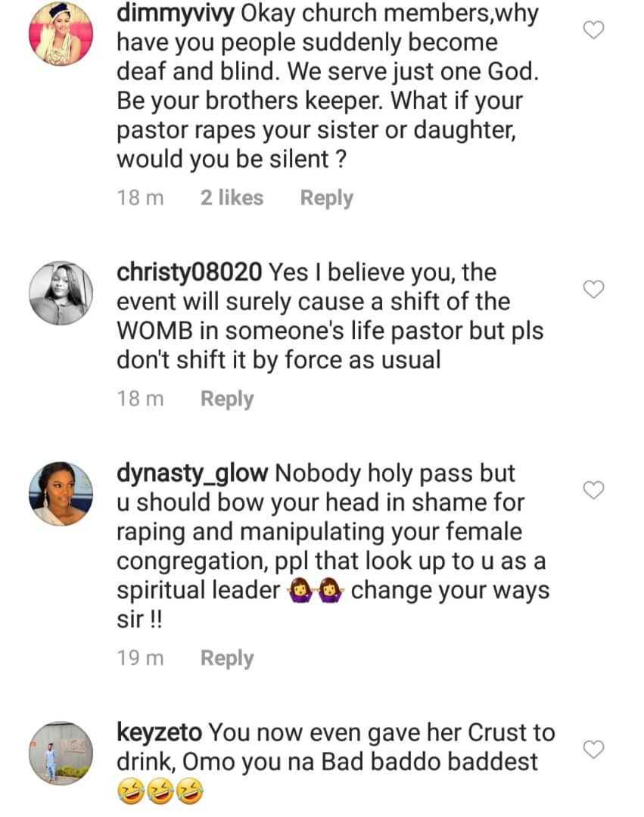Reply to dimmyvivy's comment
The height and width of the screenshot is (817, 644).
pos(326,198)
